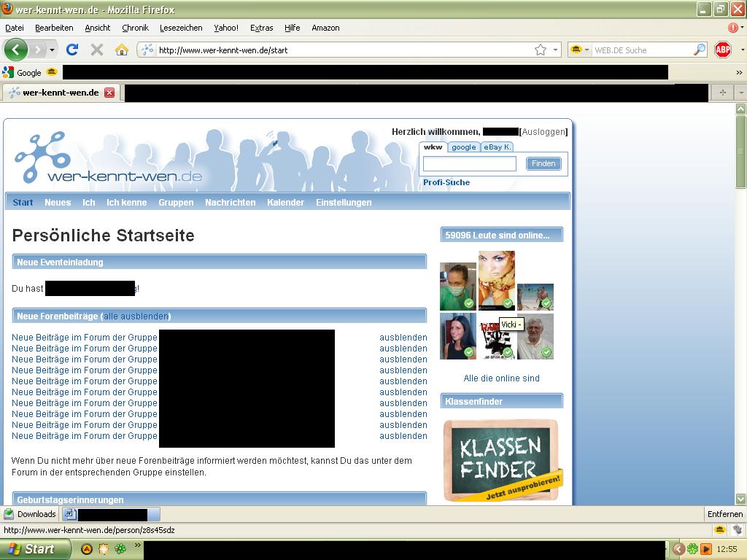The height and width of the screenshot is (560, 747).
Task: Click ausblenden for the last forum entry
Action: (x=403, y=436)
